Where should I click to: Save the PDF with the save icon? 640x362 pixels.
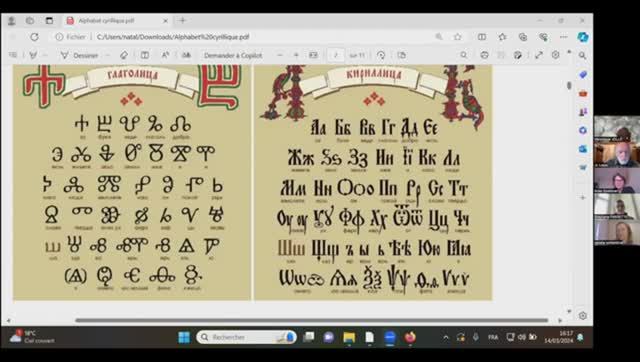501,55
